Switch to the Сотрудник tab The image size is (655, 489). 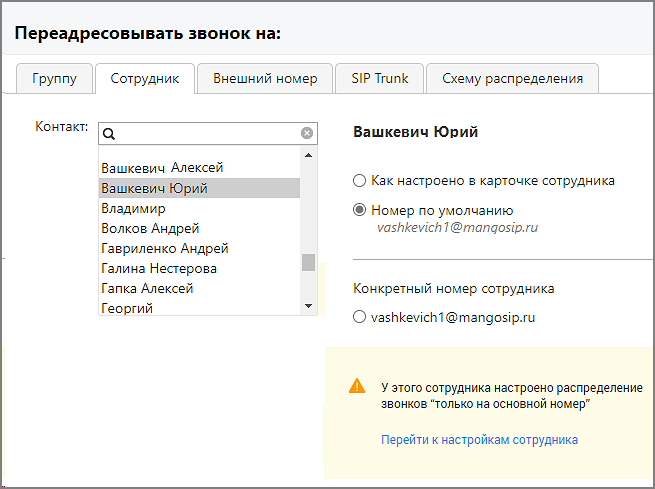(x=145, y=79)
